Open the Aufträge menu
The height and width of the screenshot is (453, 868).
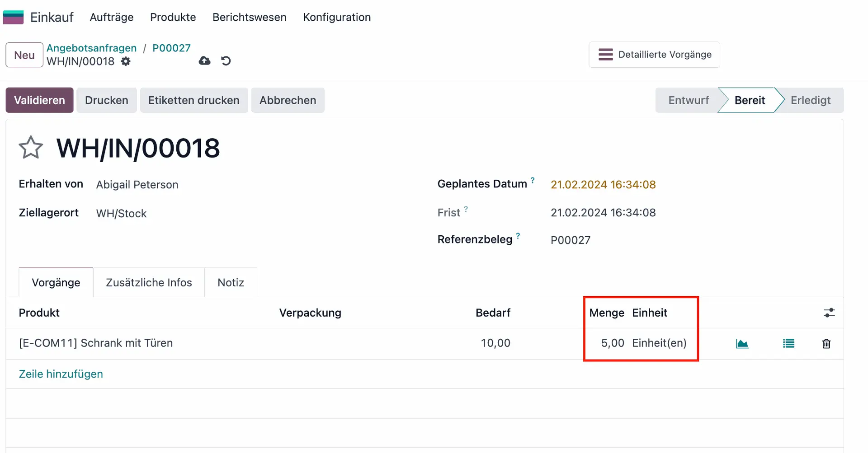(x=112, y=17)
